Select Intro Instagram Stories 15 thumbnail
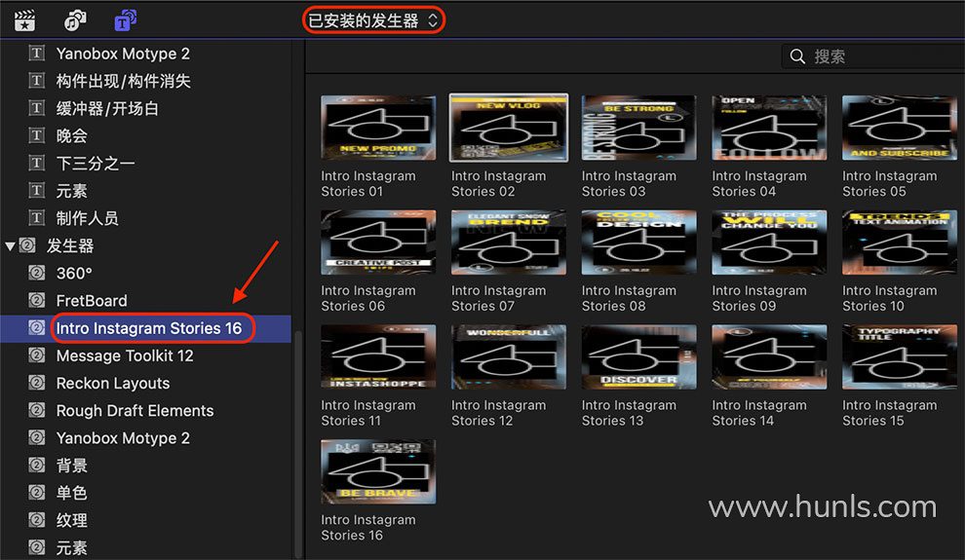Image resolution: width=965 pixels, height=560 pixels. point(900,357)
